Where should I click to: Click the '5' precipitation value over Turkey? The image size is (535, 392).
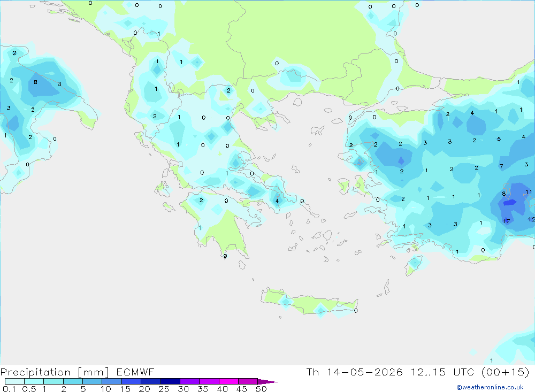[499, 139]
